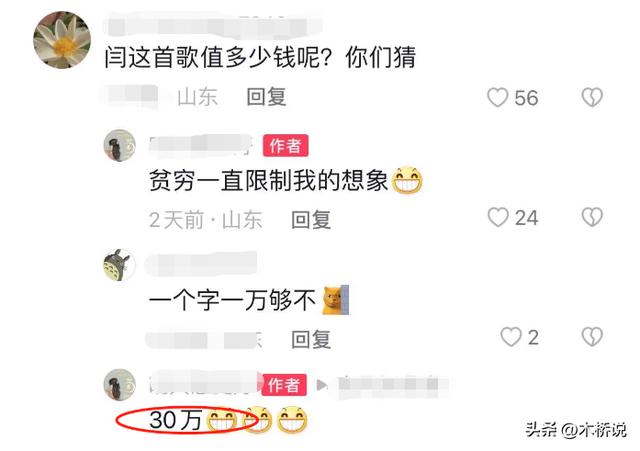
Task: Like the top comment with 56 likes
Action: pos(498,98)
